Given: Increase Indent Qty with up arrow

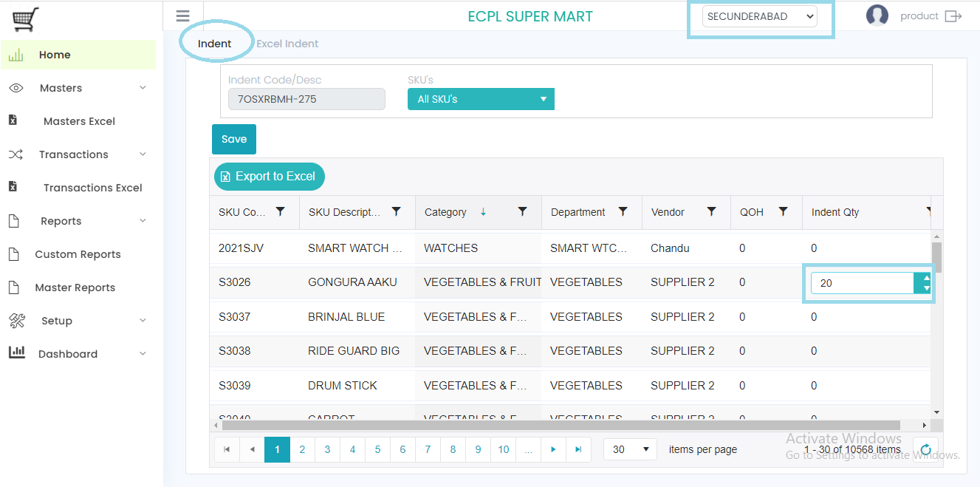Looking at the screenshot, I should [x=926, y=278].
